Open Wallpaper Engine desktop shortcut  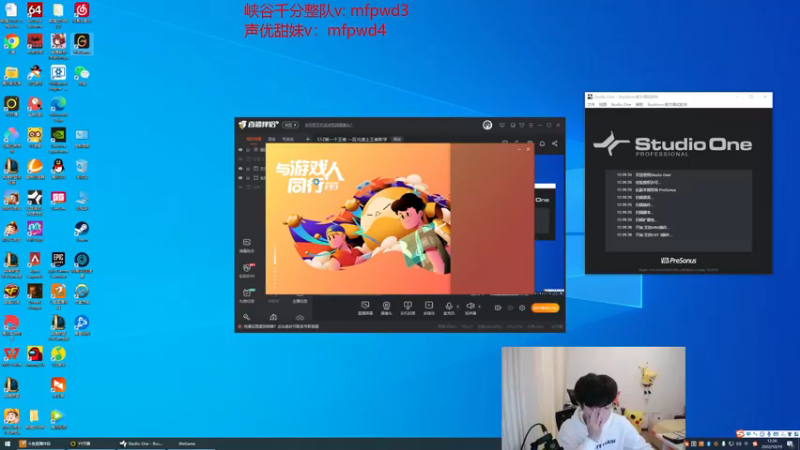coord(58,73)
